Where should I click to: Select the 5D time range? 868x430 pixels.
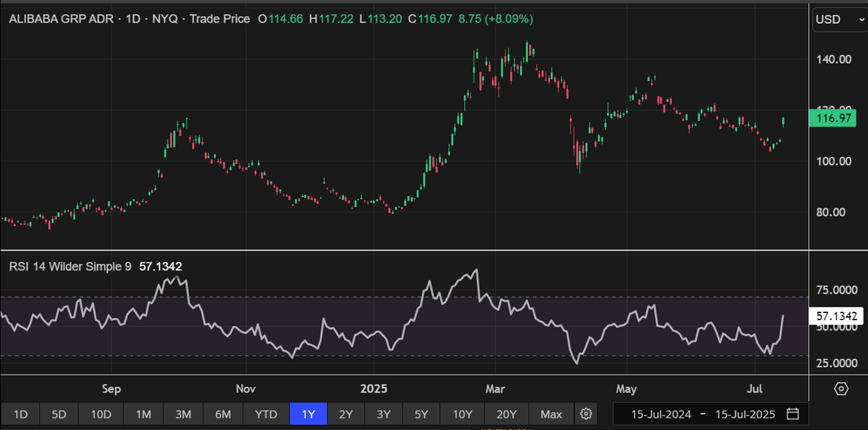point(59,414)
